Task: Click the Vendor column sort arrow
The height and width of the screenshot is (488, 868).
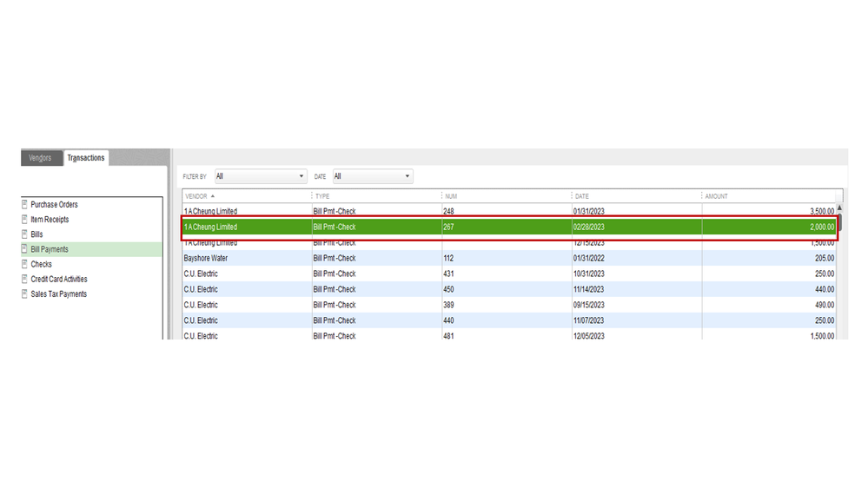Action: (213, 196)
